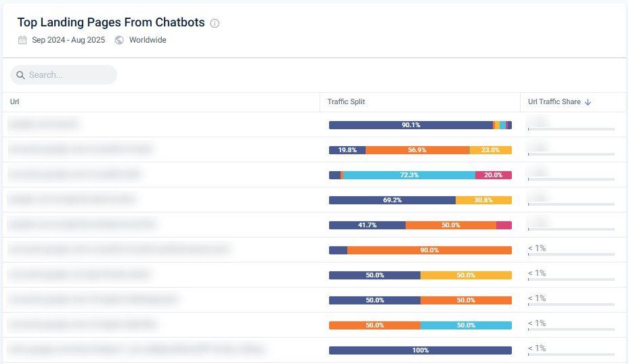Click the sort arrow beside Url Traffic Share
This screenshot has height=364, width=629.
point(588,102)
